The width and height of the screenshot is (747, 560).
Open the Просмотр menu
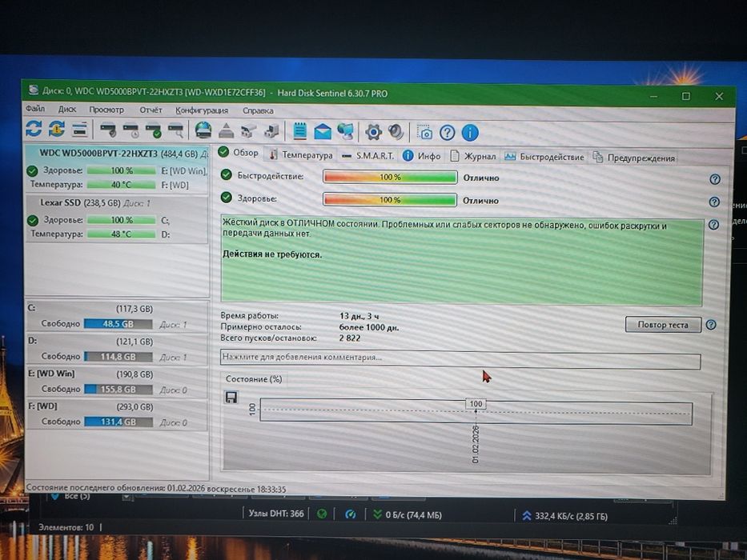coord(106,110)
